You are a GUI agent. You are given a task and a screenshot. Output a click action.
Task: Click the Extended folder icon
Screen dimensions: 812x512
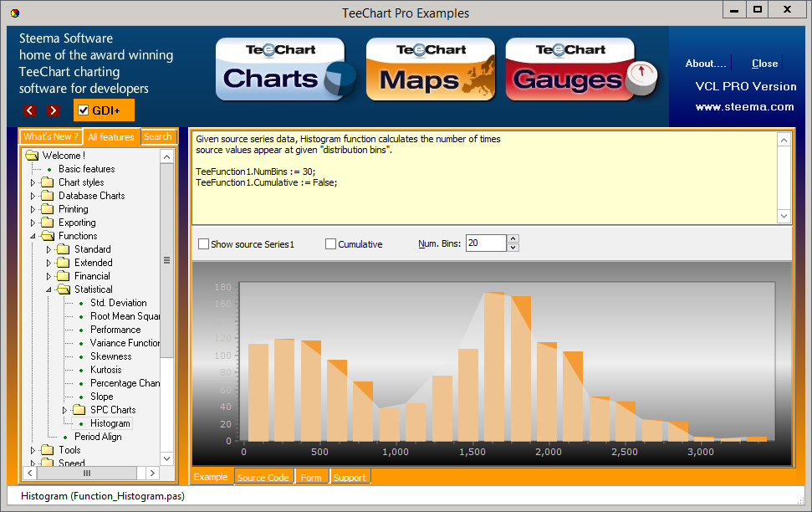pyautogui.click(x=64, y=264)
